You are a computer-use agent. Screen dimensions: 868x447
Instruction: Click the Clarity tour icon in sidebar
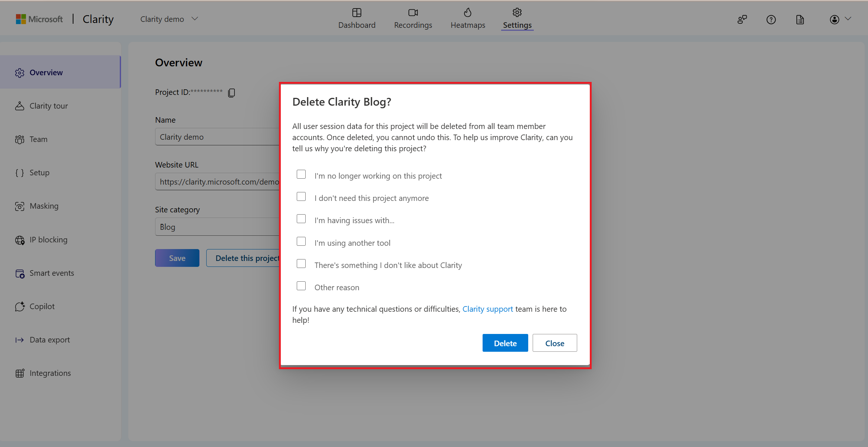(20, 106)
